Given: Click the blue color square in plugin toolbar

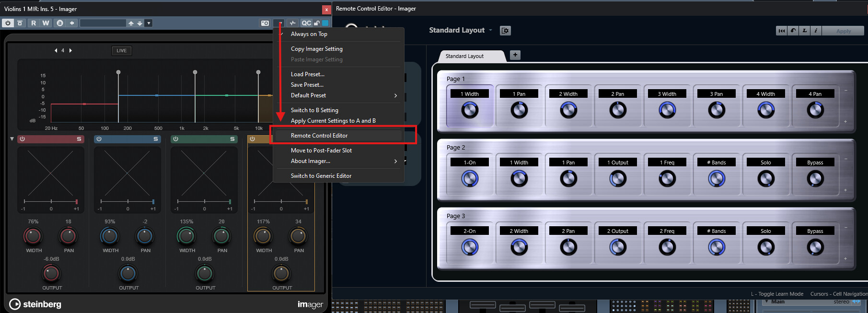Looking at the screenshot, I should (325, 23).
